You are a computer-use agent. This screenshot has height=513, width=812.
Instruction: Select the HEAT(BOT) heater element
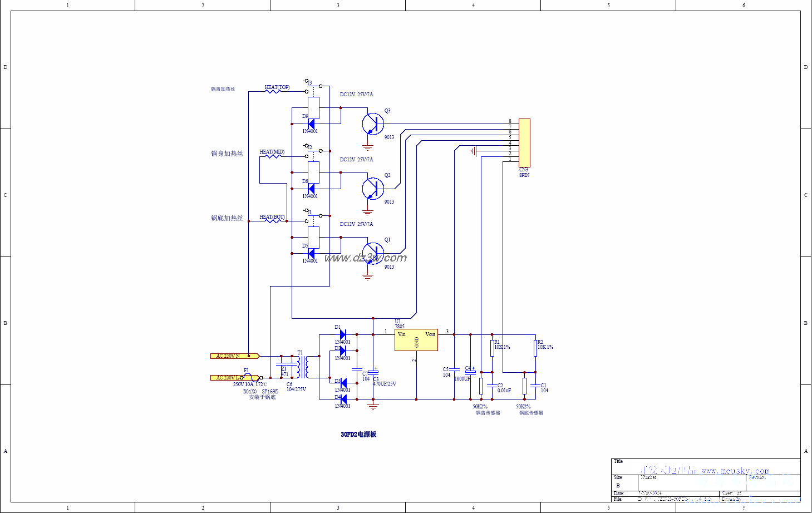273,221
